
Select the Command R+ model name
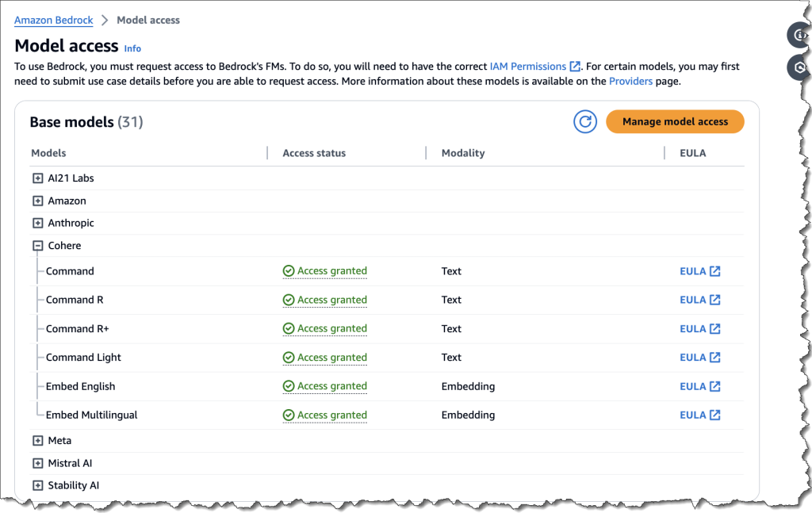click(x=77, y=329)
